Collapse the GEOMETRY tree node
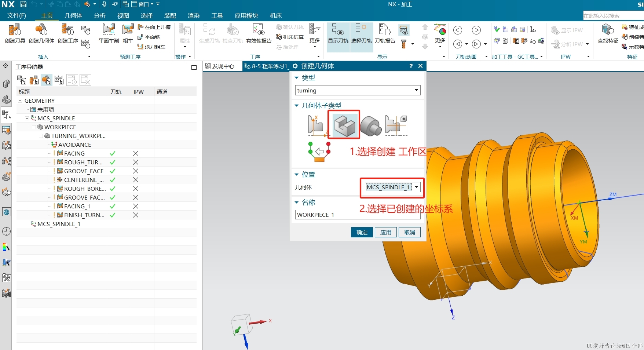Screen dimensions: 644x350 pos(20,101)
